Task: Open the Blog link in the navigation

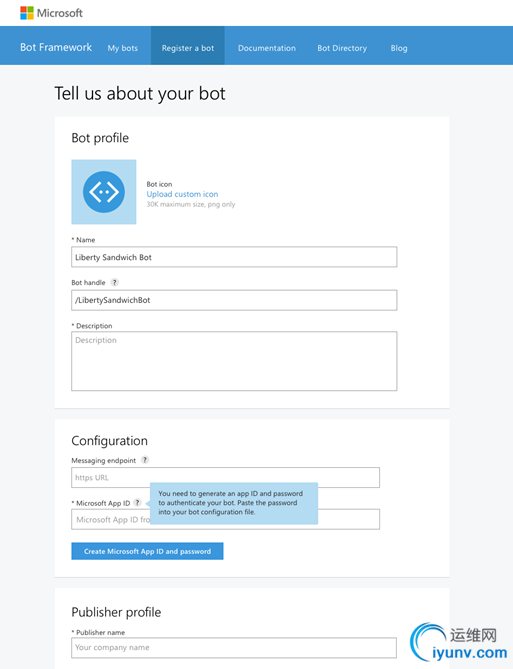Action: point(399,48)
